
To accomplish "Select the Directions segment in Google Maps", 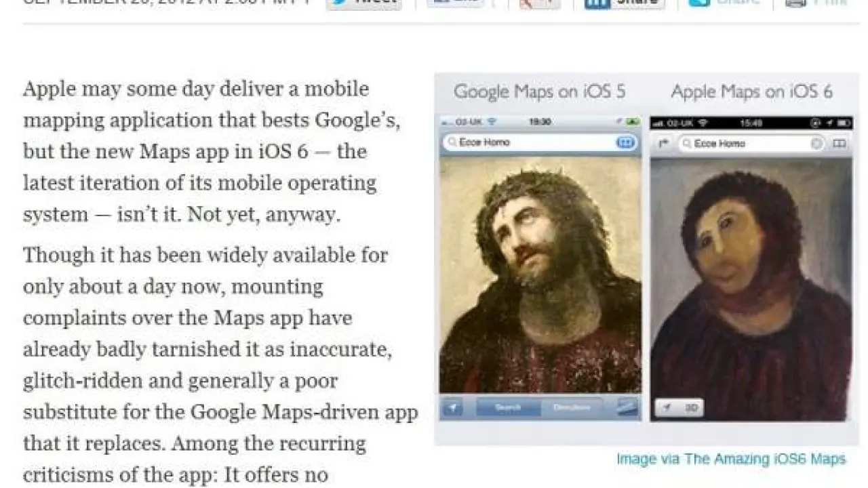I will 572,407.
